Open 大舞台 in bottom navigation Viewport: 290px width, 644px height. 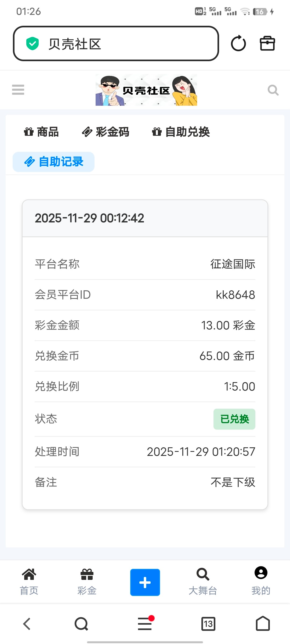[203, 582]
